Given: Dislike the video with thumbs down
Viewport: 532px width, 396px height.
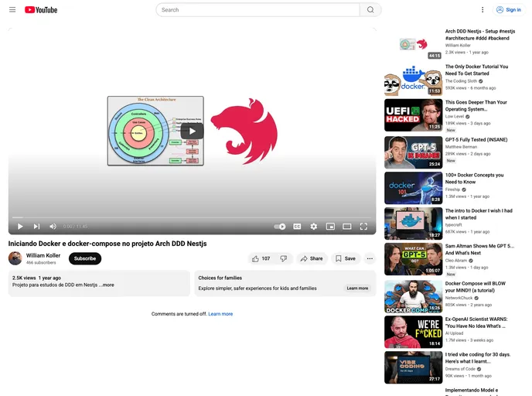Looking at the screenshot, I should [x=284, y=258].
